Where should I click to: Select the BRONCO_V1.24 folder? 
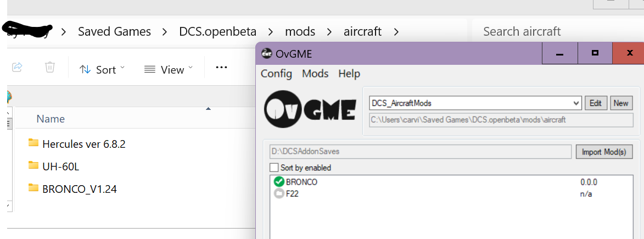[x=72, y=189]
